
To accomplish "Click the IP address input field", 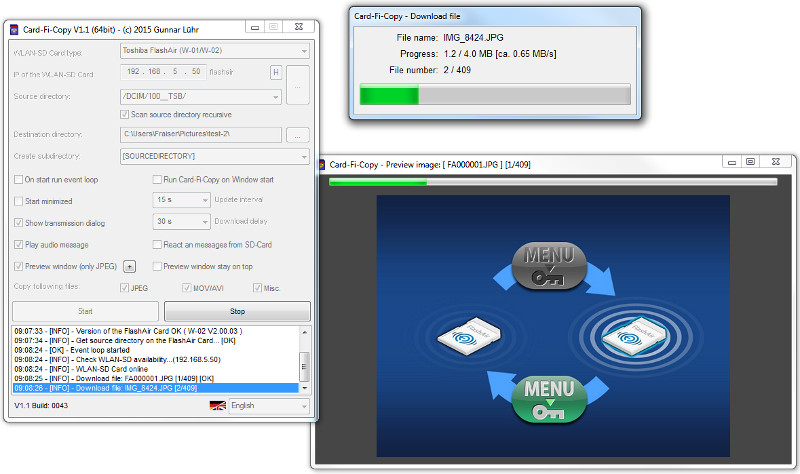I will [163, 72].
